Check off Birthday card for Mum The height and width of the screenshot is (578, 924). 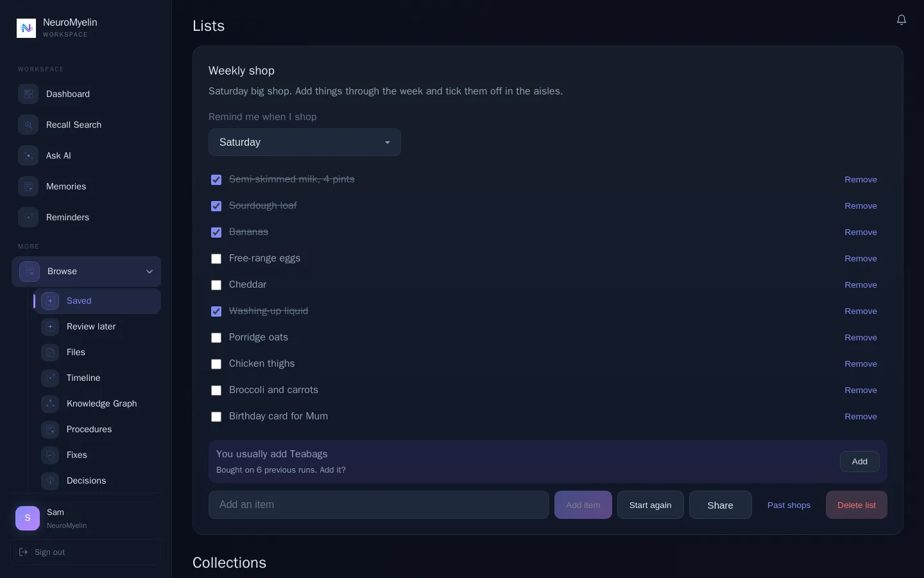pyautogui.click(x=216, y=417)
